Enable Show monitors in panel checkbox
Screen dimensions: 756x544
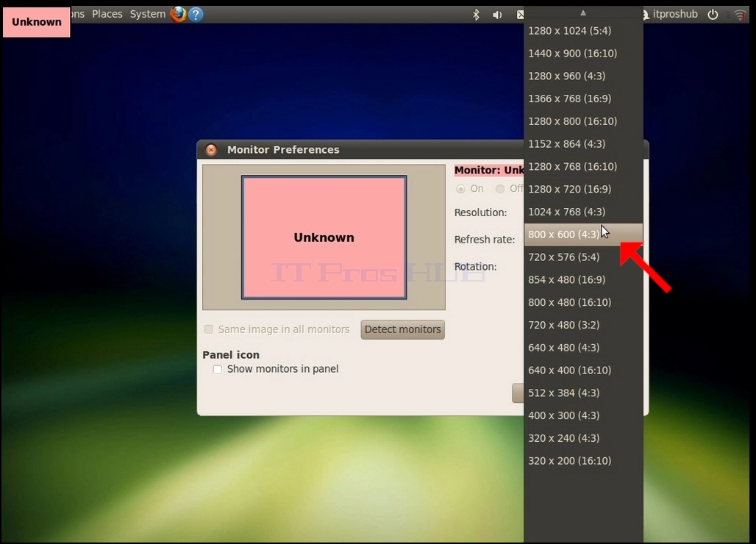click(x=218, y=369)
